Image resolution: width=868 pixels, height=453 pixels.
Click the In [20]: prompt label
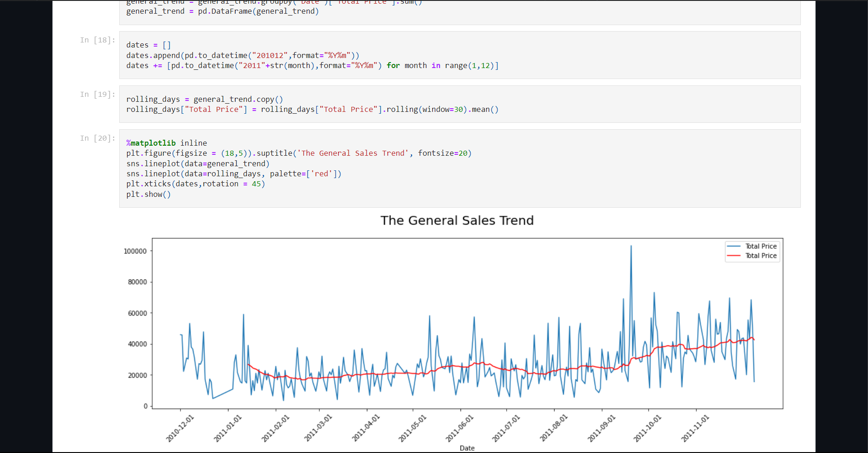[98, 138]
